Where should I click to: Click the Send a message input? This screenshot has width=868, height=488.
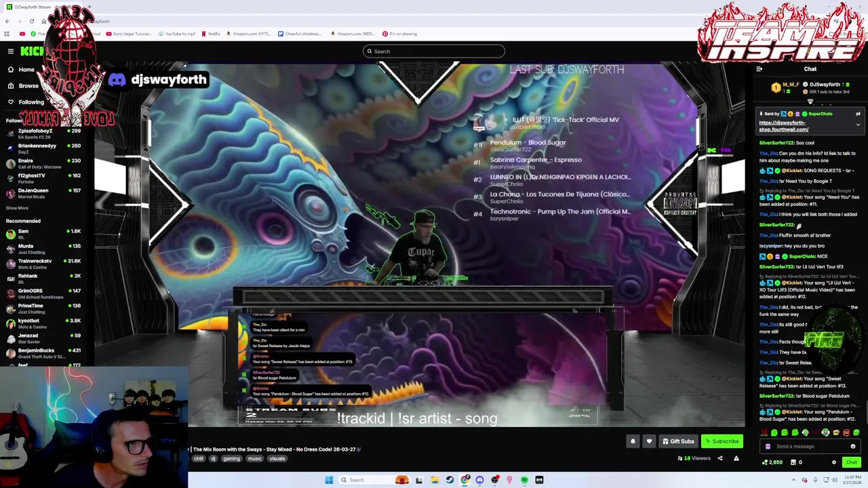(x=810, y=447)
